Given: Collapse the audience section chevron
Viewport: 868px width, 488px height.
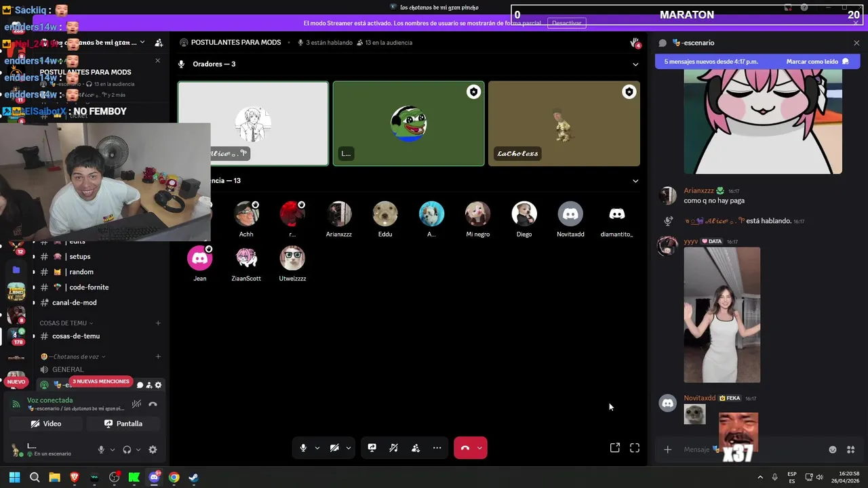Looking at the screenshot, I should (635, 181).
